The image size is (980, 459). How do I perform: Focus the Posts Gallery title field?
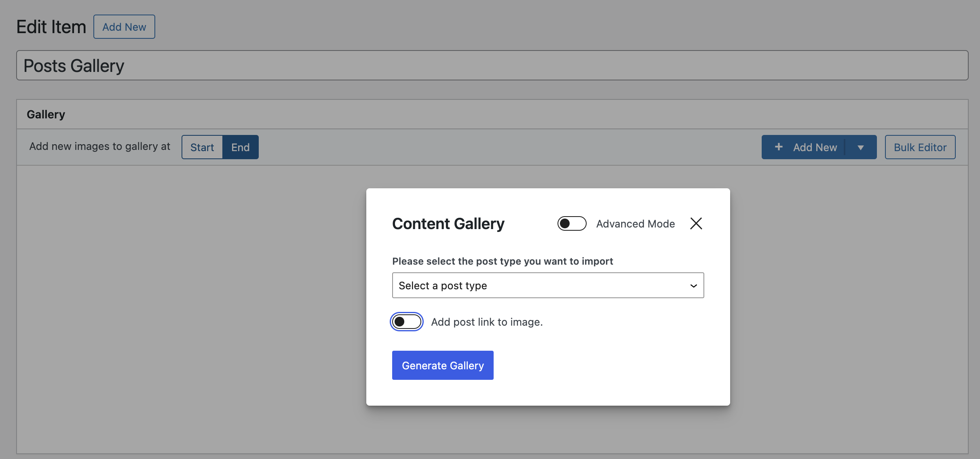pyautogui.click(x=492, y=65)
